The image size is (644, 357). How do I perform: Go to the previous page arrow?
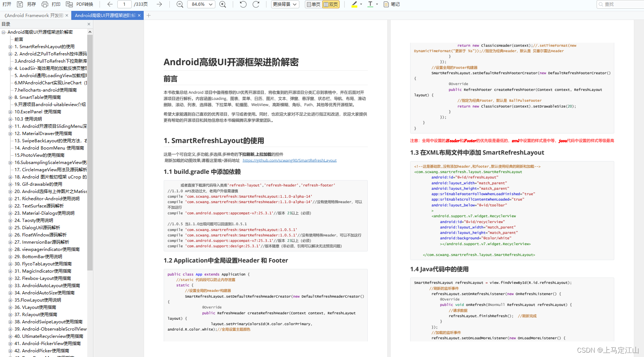[x=110, y=4]
